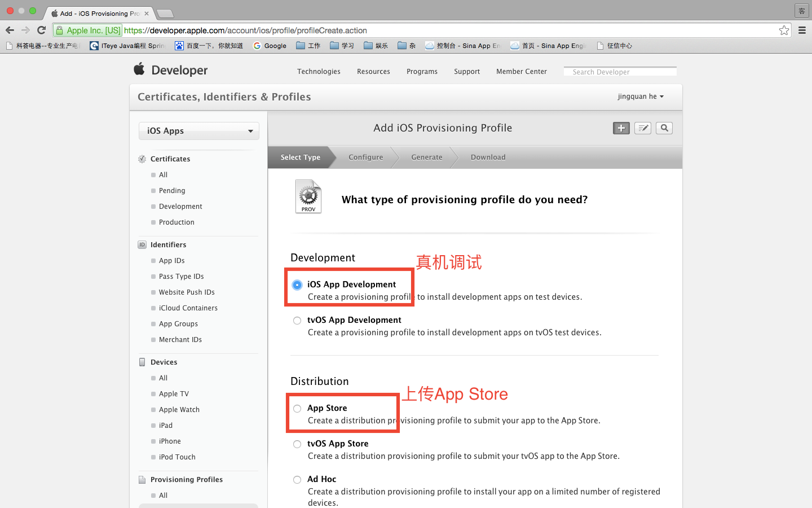812x508 pixels.
Task: Click the All link under Devices
Action: tap(163, 378)
